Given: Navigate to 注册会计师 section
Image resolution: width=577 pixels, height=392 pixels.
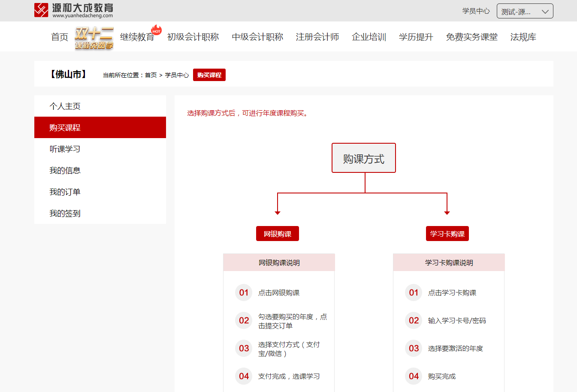Looking at the screenshot, I should 317,37.
